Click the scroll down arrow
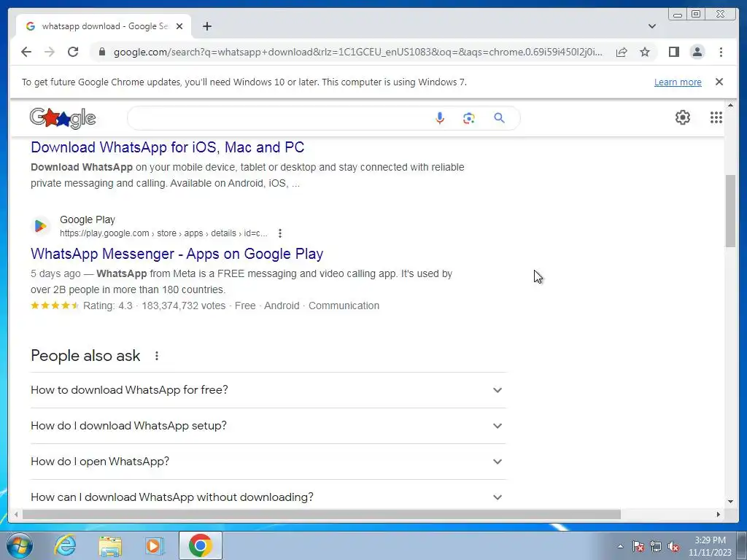The width and height of the screenshot is (747, 560). pyautogui.click(x=730, y=502)
